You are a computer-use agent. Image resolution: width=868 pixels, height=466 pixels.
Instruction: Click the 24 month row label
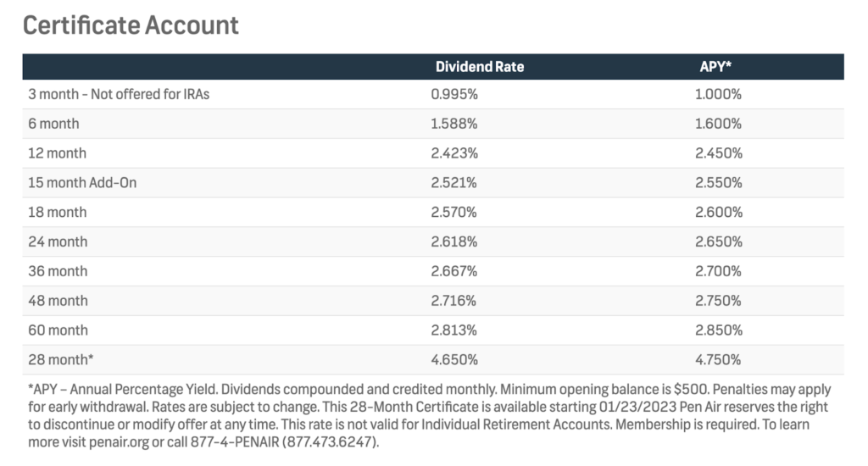[x=58, y=241]
